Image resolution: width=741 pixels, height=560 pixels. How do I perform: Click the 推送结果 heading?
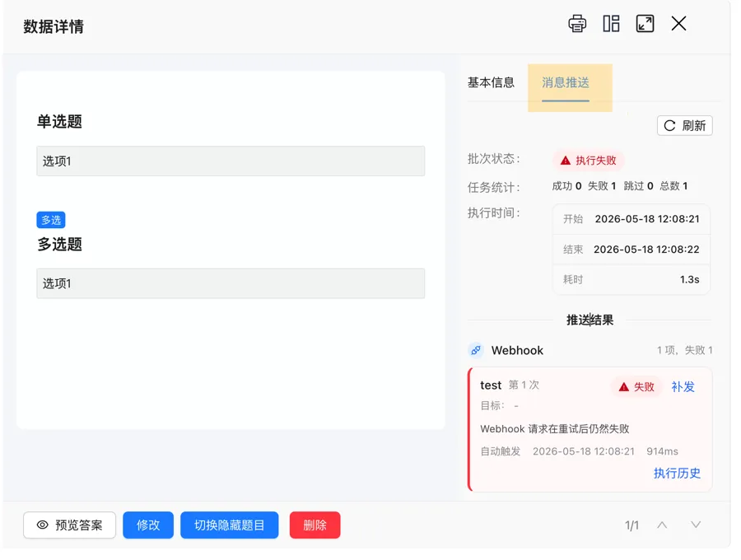(590, 320)
